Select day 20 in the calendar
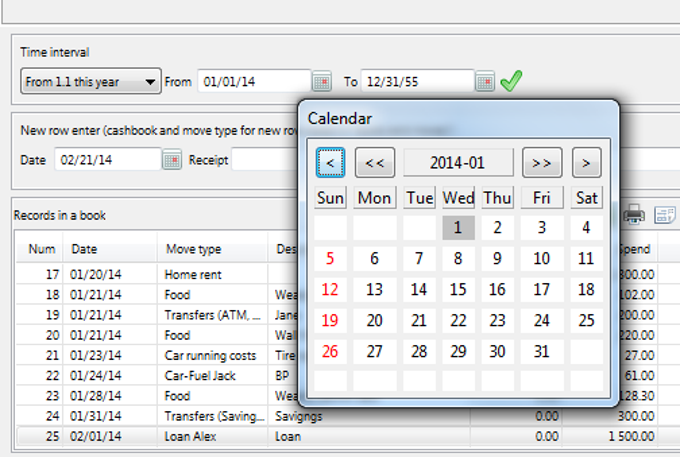 (x=375, y=321)
